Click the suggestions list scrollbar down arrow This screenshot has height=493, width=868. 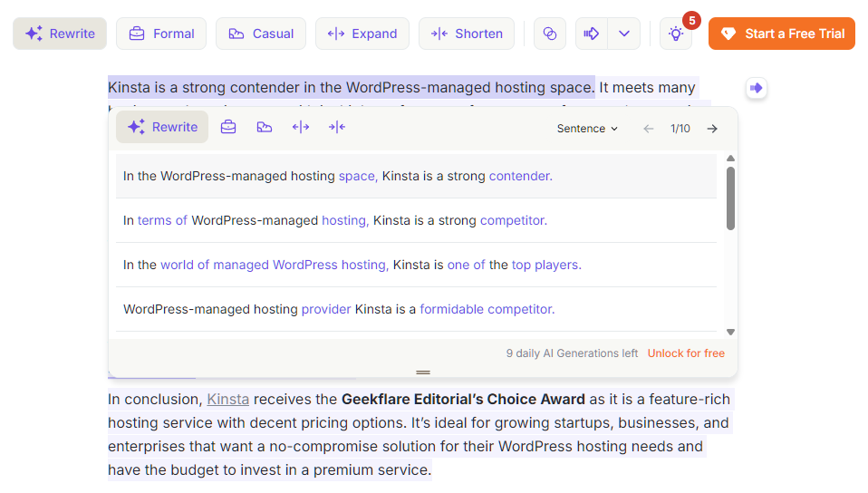tap(730, 332)
